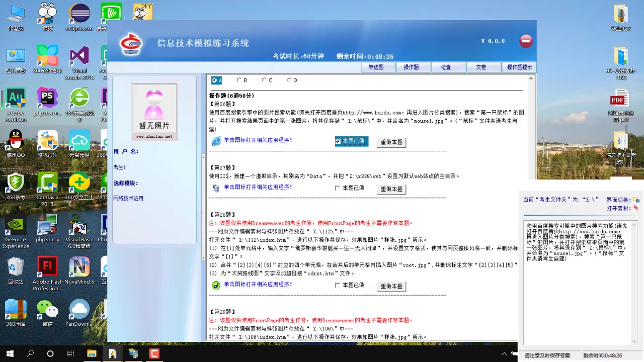Launch phpstorm desktop shortcut
The width and height of the screenshot is (644, 362).
point(47,102)
